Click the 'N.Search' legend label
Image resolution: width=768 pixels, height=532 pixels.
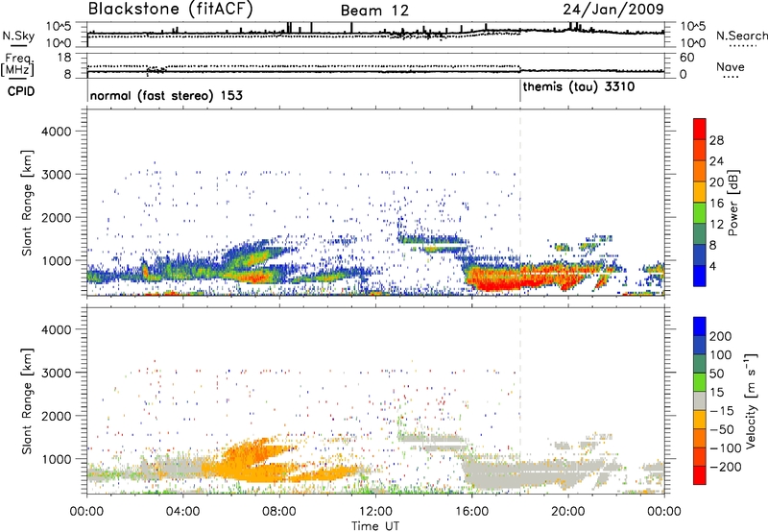[x=741, y=36]
